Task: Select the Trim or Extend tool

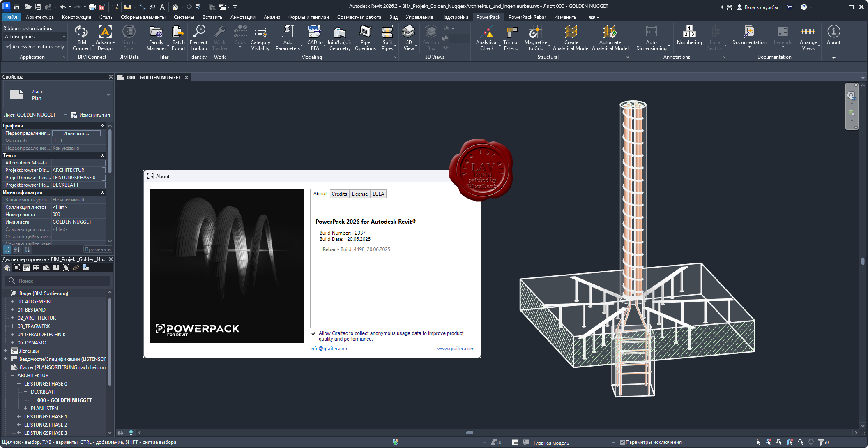Action: coord(511,38)
